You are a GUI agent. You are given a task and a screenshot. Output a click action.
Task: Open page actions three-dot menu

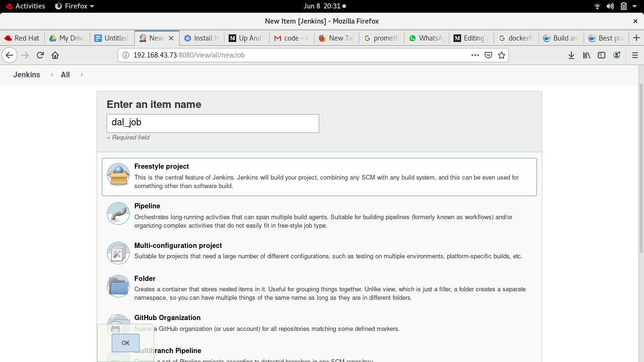pyautogui.click(x=475, y=55)
